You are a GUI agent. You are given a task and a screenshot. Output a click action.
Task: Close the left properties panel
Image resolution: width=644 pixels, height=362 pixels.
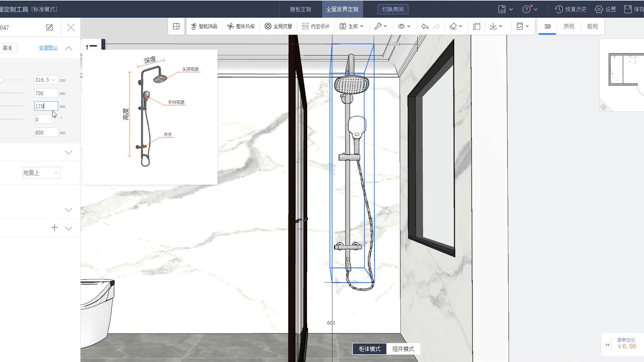point(71,27)
